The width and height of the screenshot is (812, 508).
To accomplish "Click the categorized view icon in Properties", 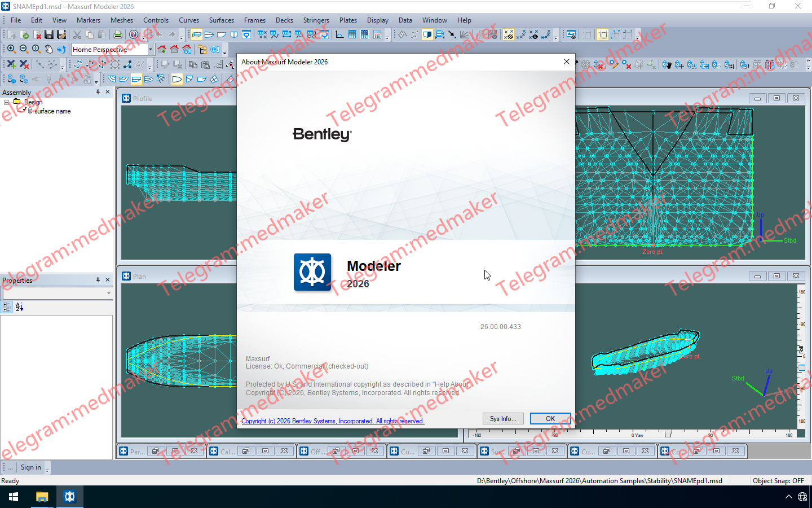I will pyautogui.click(x=7, y=307).
